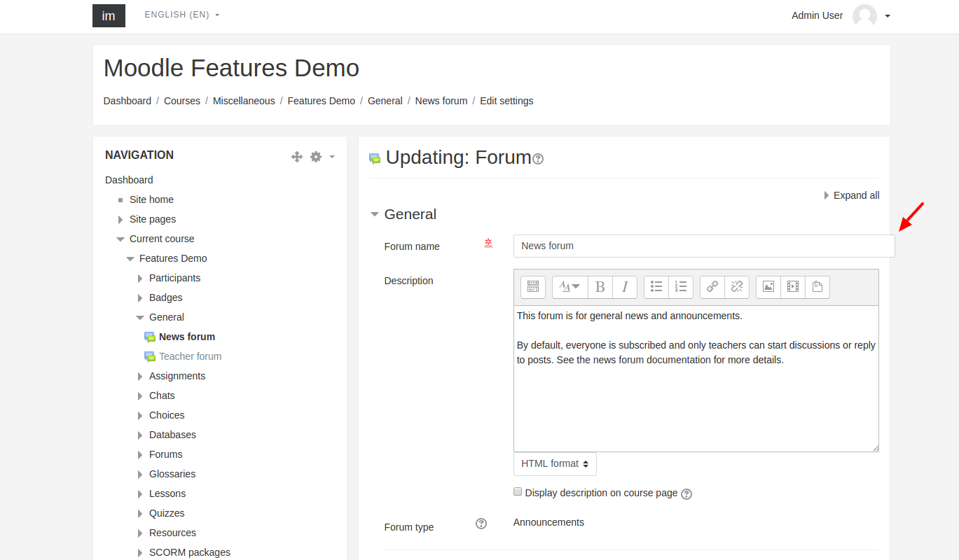Open the user menu dropdown arrow
The width and height of the screenshot is (959, 560).
(x=888, y=16)
